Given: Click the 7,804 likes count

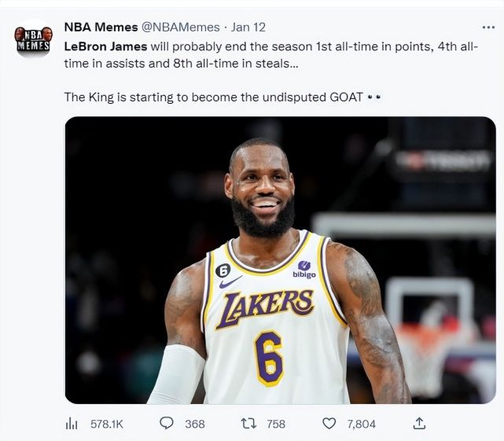Looking at the screenshot, I should tap(361, 424).
